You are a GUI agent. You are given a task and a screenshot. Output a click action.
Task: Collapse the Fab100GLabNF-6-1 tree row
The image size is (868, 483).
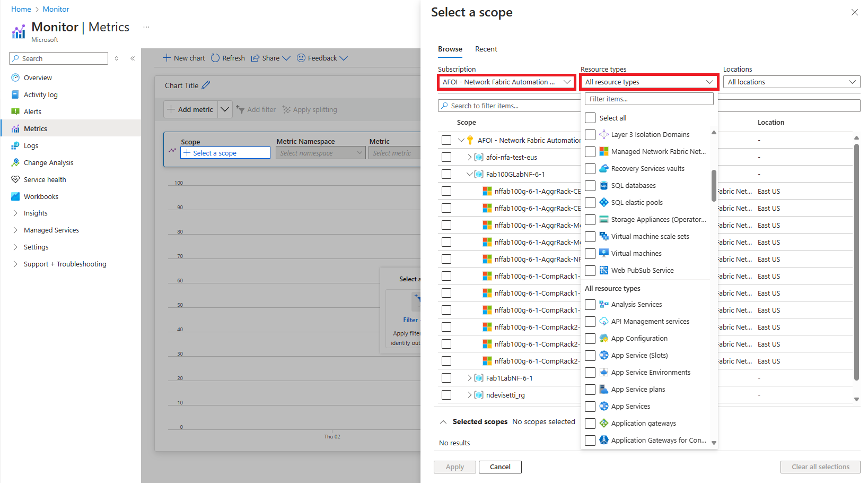tap(470, 174)
